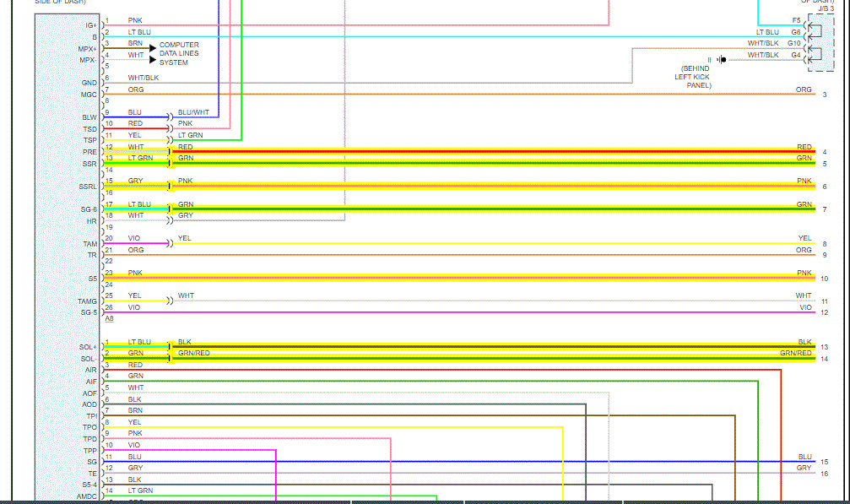Pick the AOD terminal label
This screenshot has width=850, height=504.
89,405
